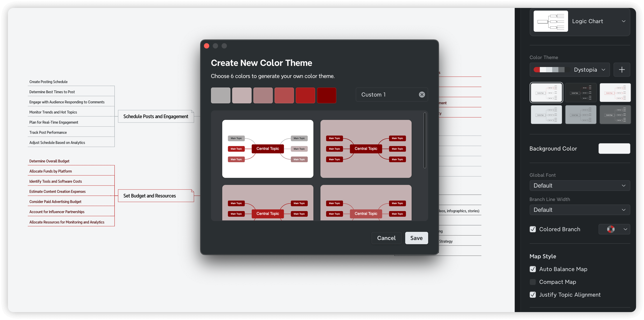644x320 pixels.
Task: Expand the Colored Branch palette chevron
Action: point(625,229)
